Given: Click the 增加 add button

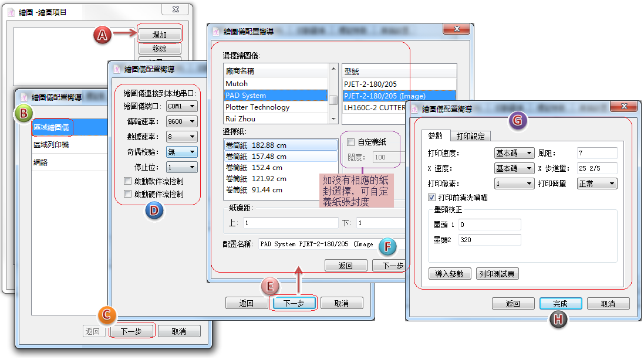Looking at the screenshot, I should [x=159, y=34].
